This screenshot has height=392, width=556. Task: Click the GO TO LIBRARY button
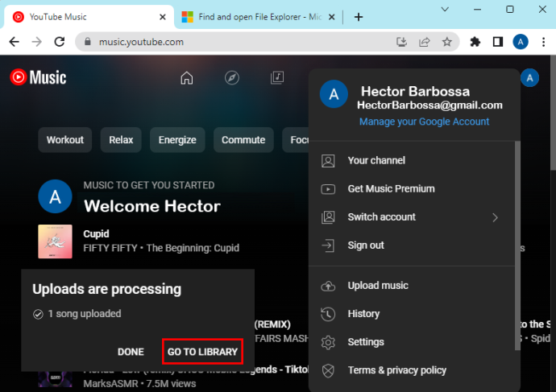[202, 352]
